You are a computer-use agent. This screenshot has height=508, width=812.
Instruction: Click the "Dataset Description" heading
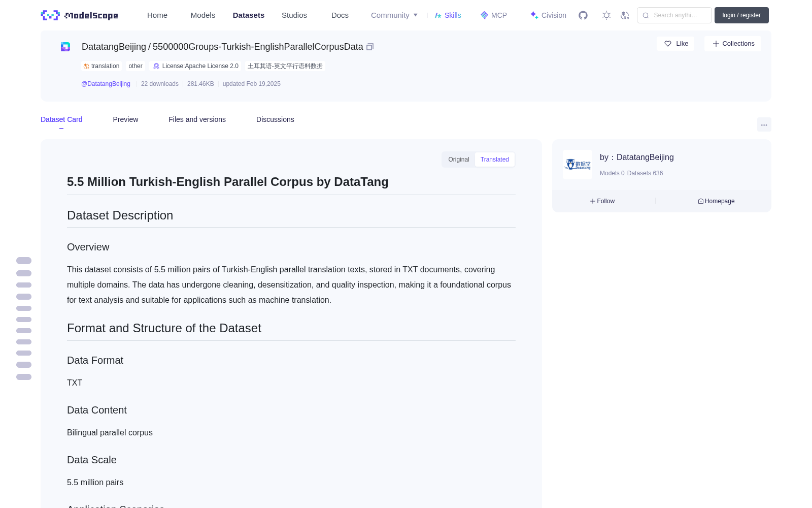120,215
